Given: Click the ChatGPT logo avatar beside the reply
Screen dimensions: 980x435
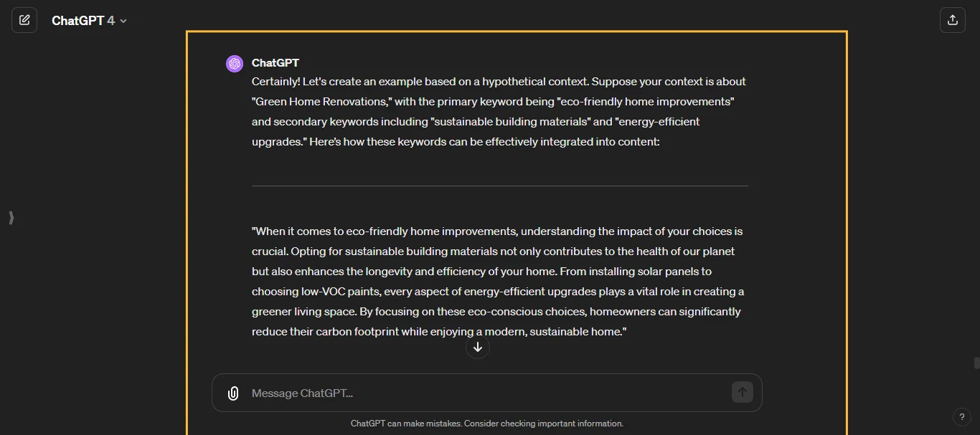Looking at the screenshot, I should (234, 63).
